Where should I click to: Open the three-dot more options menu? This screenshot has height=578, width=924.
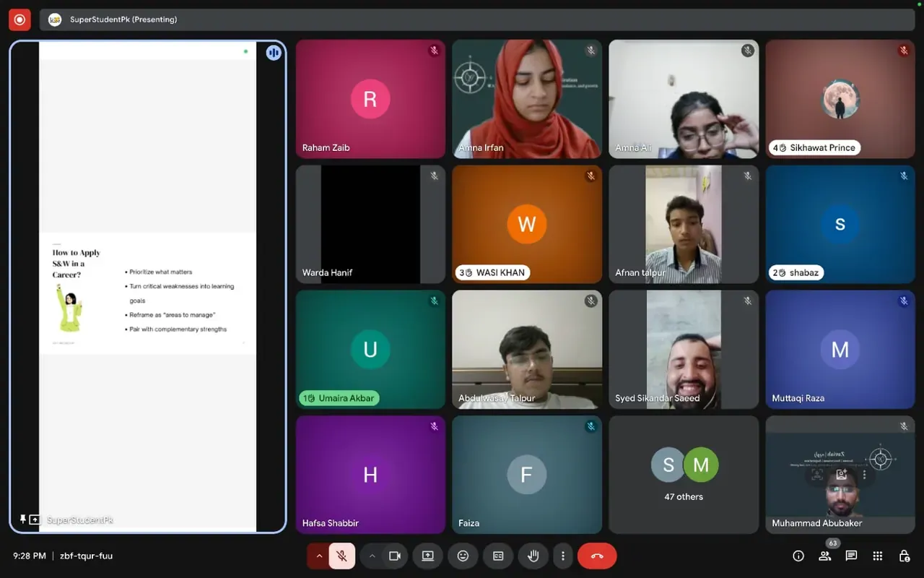point(563,556)
